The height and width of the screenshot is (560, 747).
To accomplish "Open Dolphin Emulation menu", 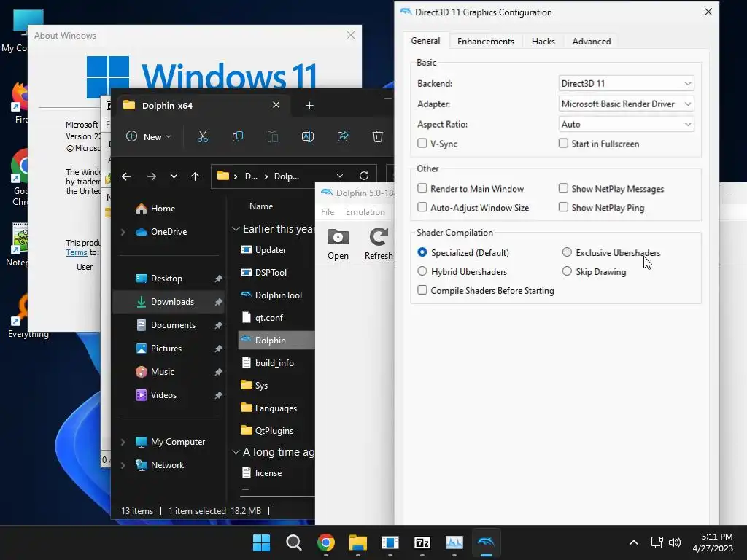I will click(x=365, y=212).
